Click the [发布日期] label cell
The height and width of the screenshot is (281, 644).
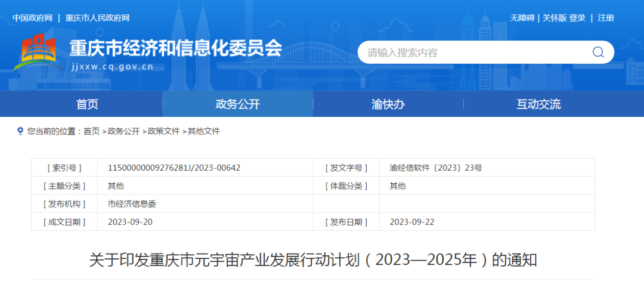click(x=346, y=223)
